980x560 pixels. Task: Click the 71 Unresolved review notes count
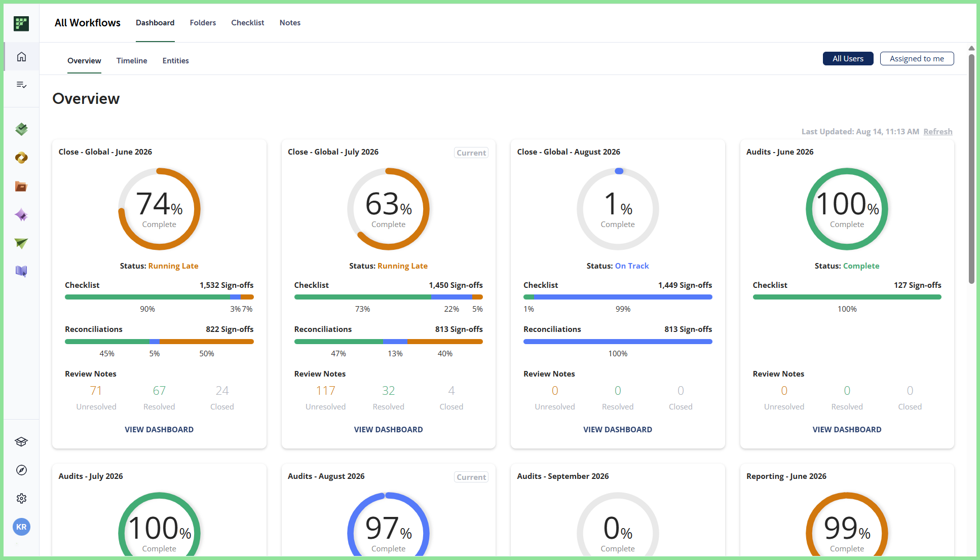96,391
